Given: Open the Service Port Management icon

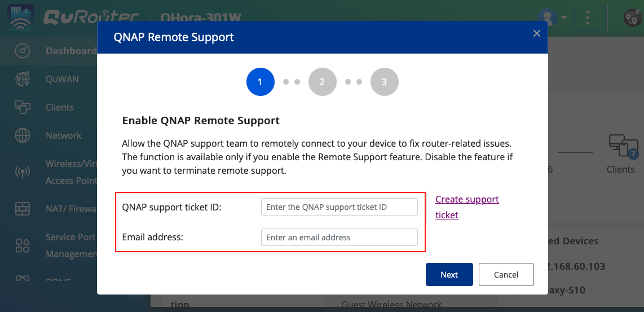Looking at the screenshot, I should tap(23, 245).
